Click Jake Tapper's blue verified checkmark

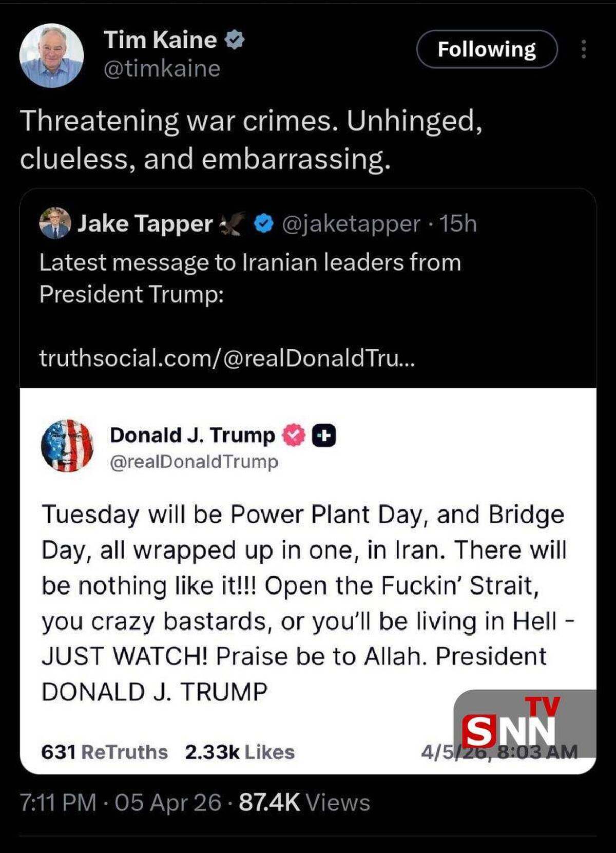click(x=263, y=223)
